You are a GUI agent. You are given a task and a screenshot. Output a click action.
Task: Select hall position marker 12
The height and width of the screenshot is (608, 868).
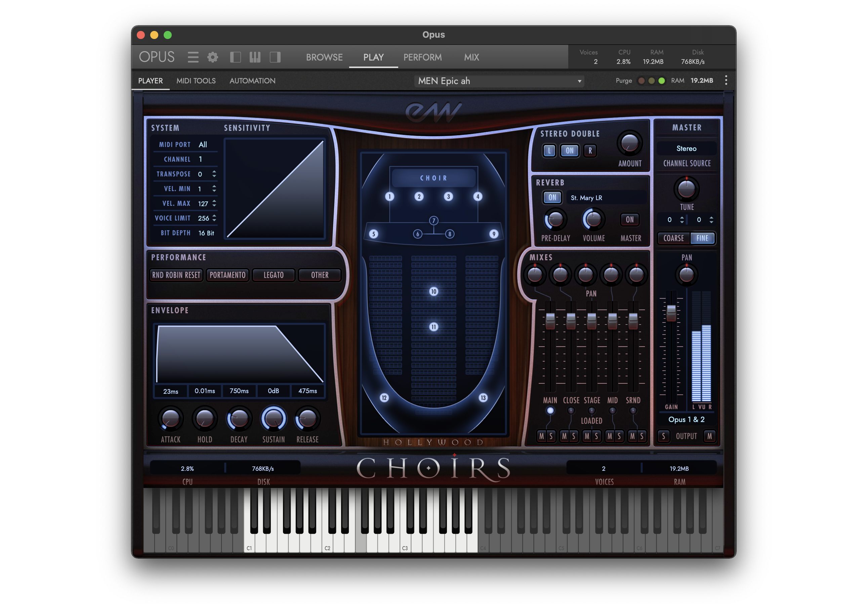click(x=384, y=397)
